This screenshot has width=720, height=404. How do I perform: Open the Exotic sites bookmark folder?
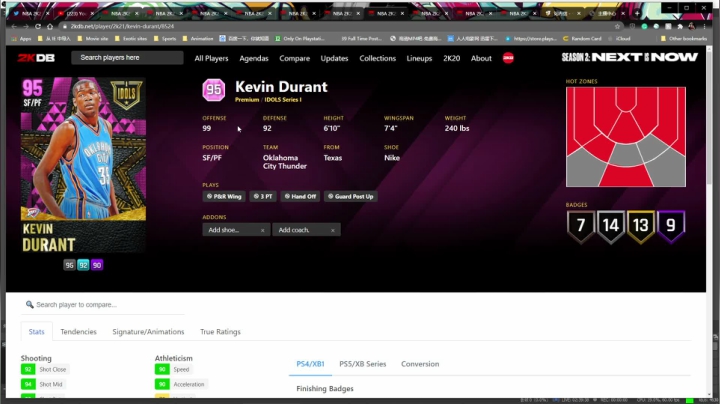pyautogui.click(x=131, y=39)
